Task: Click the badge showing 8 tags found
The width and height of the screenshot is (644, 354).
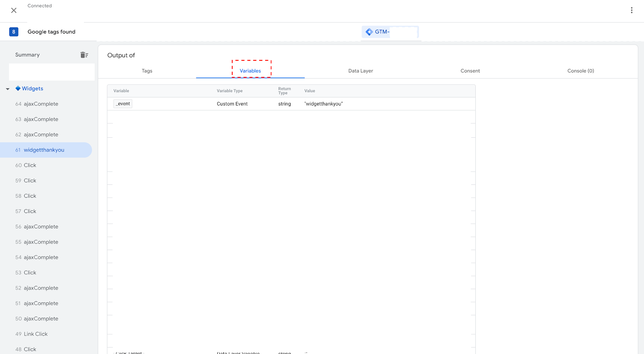Action: click(14, 32)
